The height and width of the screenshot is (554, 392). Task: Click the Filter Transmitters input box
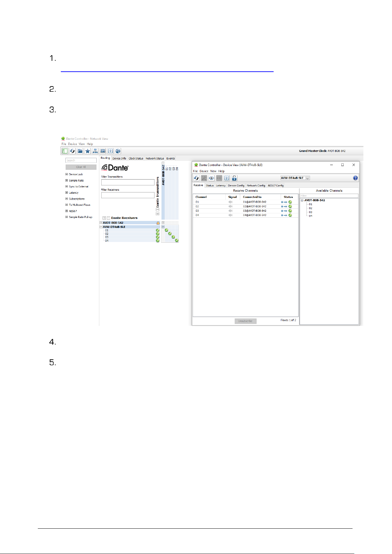tap(128, 182)
